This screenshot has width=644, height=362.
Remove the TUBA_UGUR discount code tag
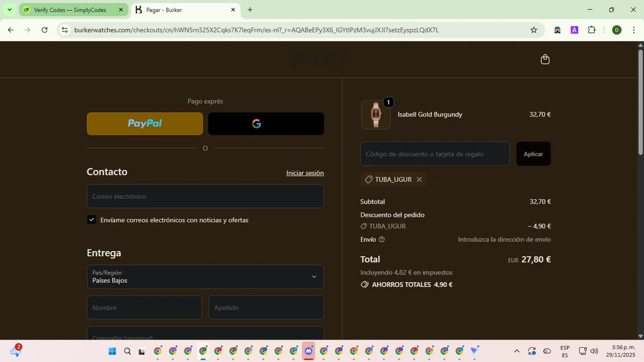coord(419,179)
